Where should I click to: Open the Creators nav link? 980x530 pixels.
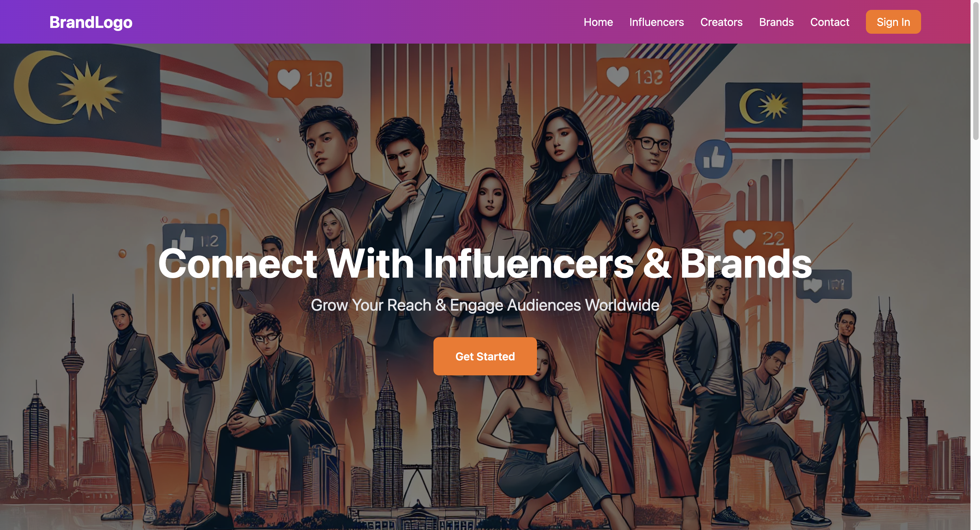pyautogui.click(x=721, y=22)
